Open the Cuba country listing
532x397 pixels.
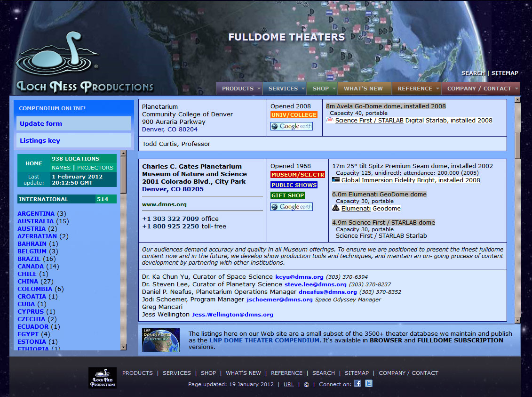[26, 304]
